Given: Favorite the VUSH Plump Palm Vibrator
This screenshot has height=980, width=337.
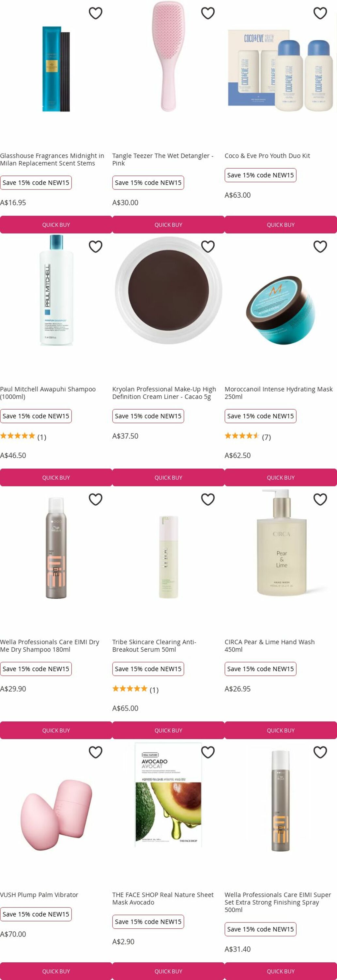Looking at the screenshot, I should click(x=95, y=752).
